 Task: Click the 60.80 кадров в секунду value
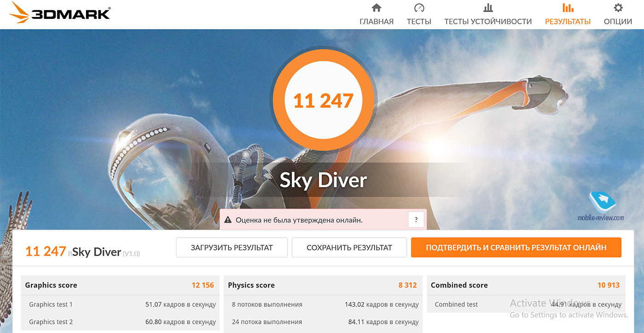click(180, 322)
